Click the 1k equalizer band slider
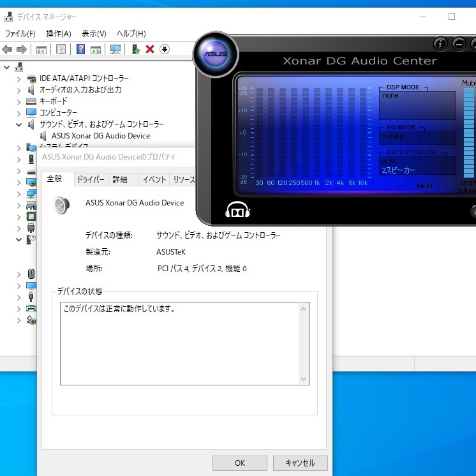This screenshot has height=476, width=476. (317, 132)
